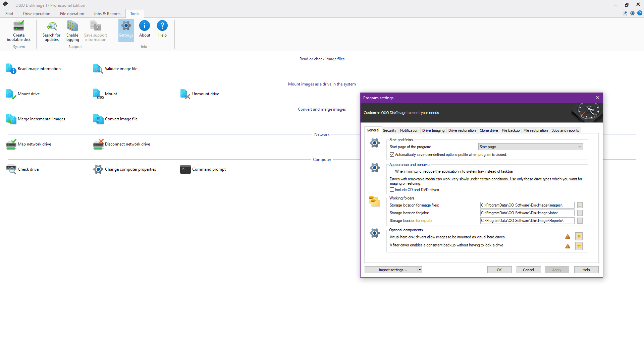The height and width of the screenshot is (348, 644).
Task: Browse for reports storage location
Action: pyautogui.click(x=580, y=221)
